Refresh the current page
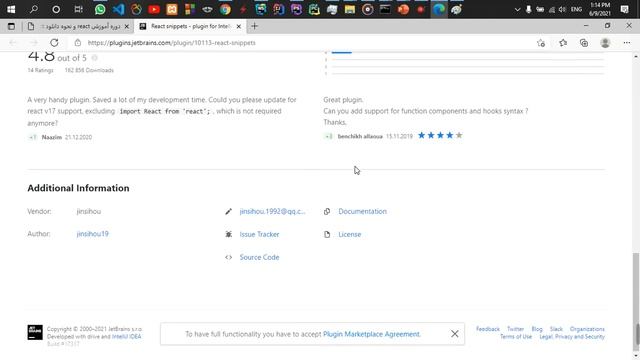The image size is (640, 360). pos(54,42)
